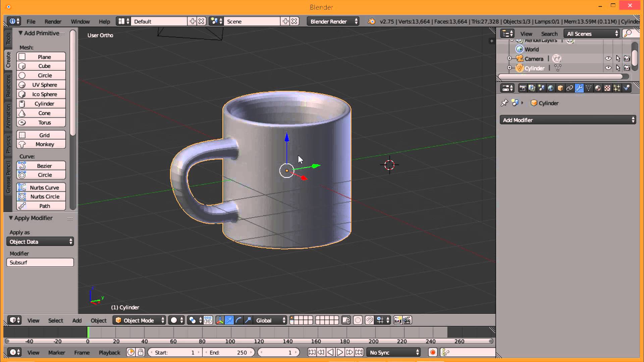Select the Monkey primitive mesh
Image resolution: width=644 pixels, height=362 pixels.
(x=44, y=144)
